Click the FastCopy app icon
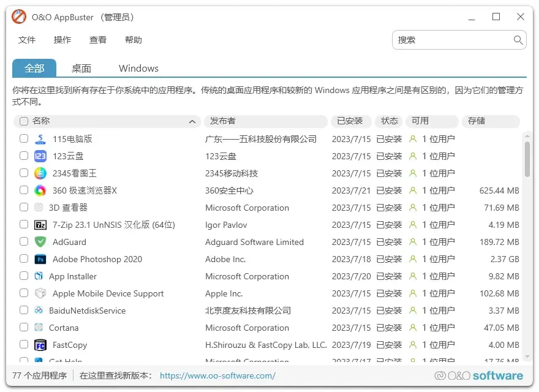The width and height of the screenshot is (539, 392). coord(40,345)
